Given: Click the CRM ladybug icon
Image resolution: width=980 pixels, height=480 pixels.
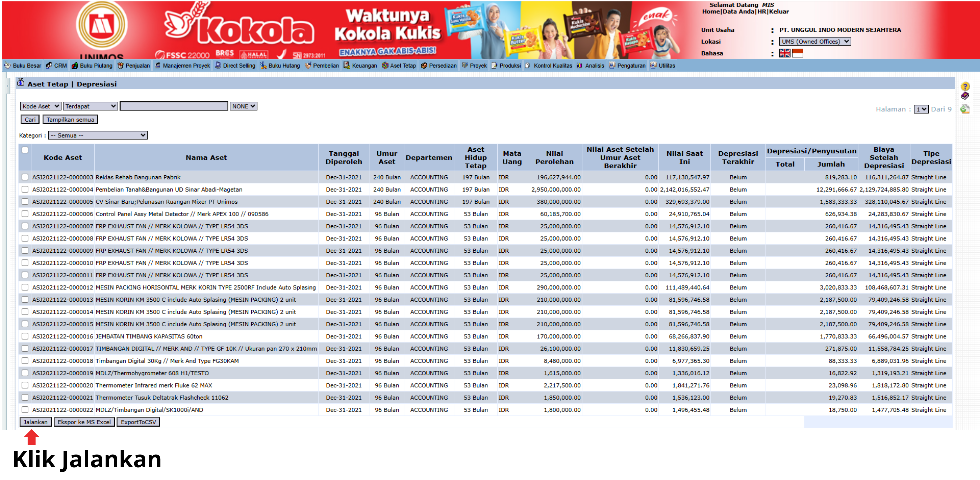Looking at the screenshot, I should [x=49, y=65].
